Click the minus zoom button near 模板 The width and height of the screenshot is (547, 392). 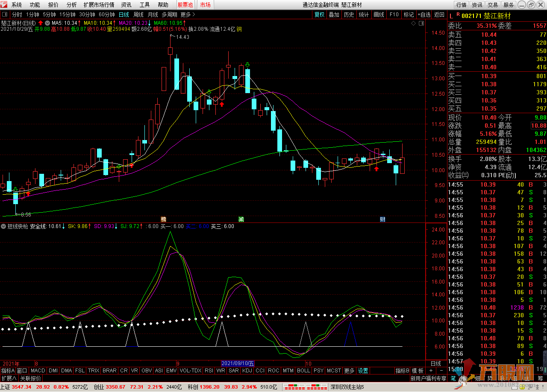tap(441, 371)
